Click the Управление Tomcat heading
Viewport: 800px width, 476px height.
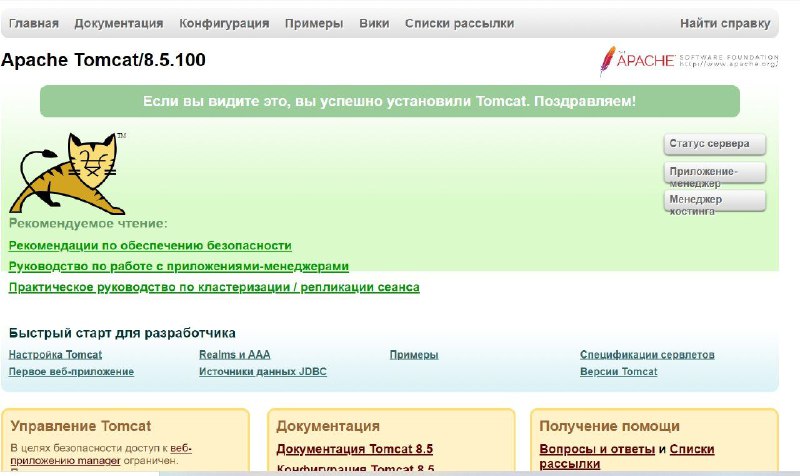click(81, 426)
